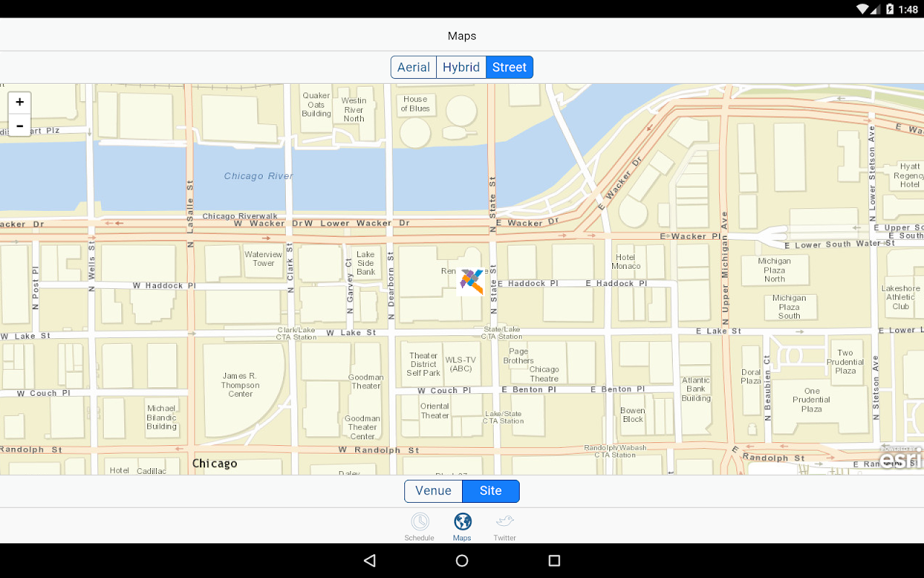Tap the Android home button

tap(462, 561)
